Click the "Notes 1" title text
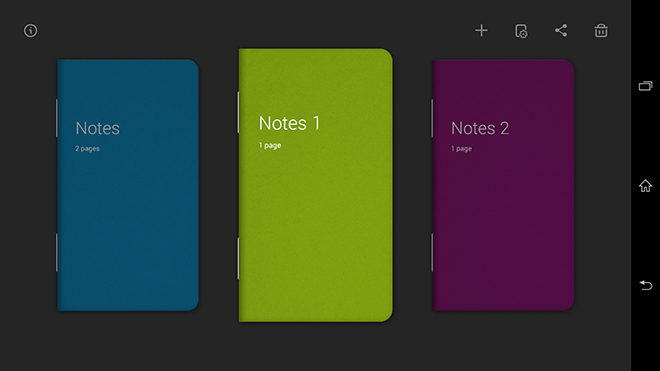Screen dimensions: 660x371 [290, 123]
